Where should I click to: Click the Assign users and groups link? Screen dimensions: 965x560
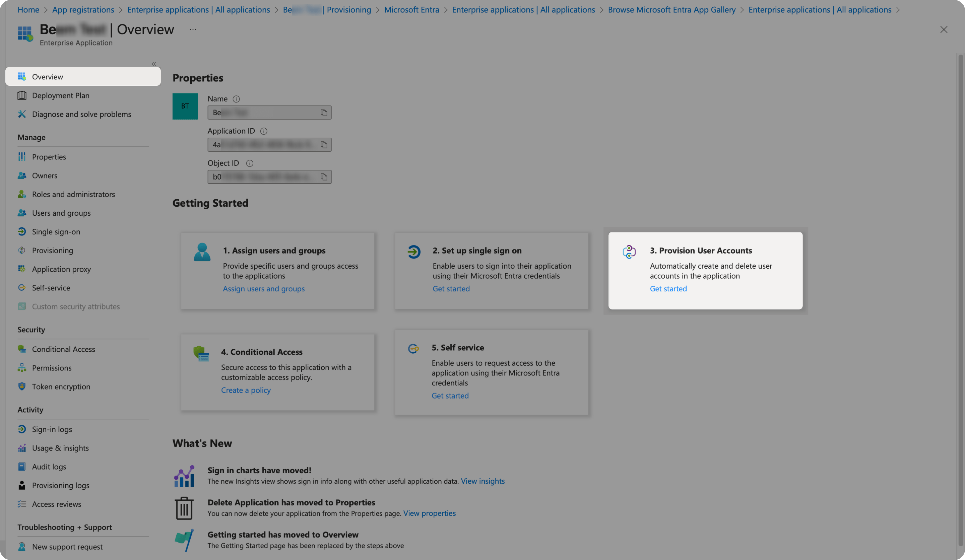pos(264,289)
